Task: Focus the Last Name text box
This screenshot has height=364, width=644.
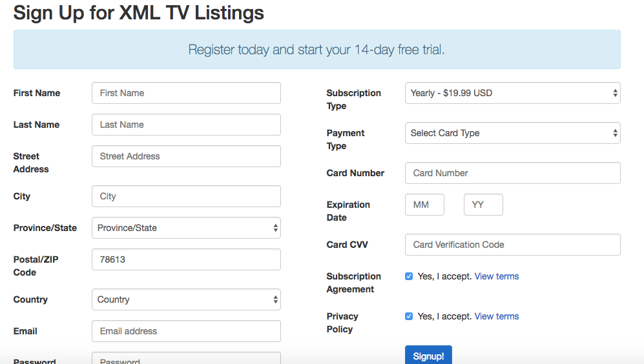Action: 186,125
